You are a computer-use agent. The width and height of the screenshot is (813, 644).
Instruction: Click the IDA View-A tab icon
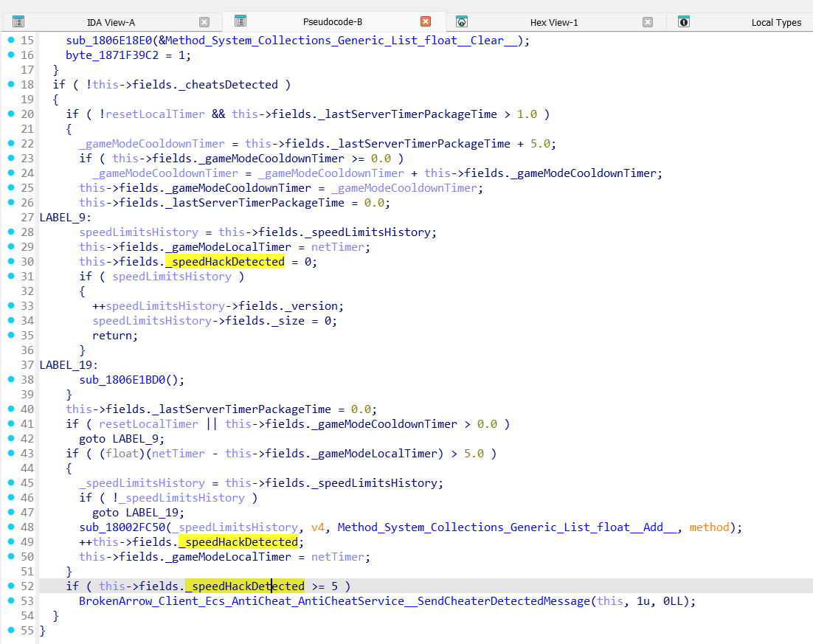(18, 22)
